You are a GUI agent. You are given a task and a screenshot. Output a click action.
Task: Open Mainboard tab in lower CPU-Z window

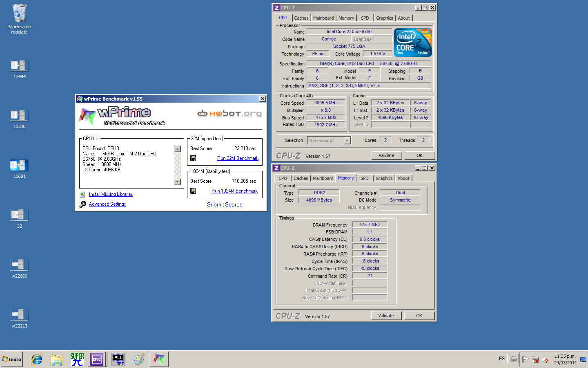pos(323,178)
